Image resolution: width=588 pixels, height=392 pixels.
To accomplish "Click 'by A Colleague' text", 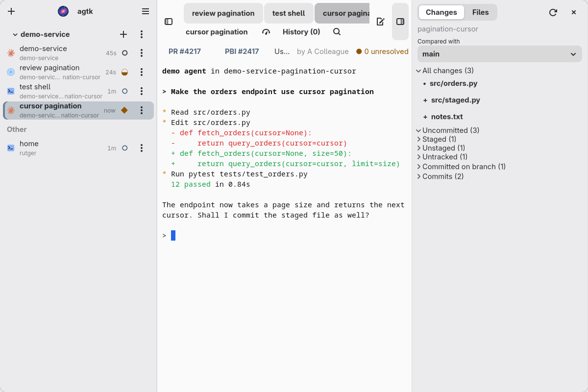I will click(323, 51).
